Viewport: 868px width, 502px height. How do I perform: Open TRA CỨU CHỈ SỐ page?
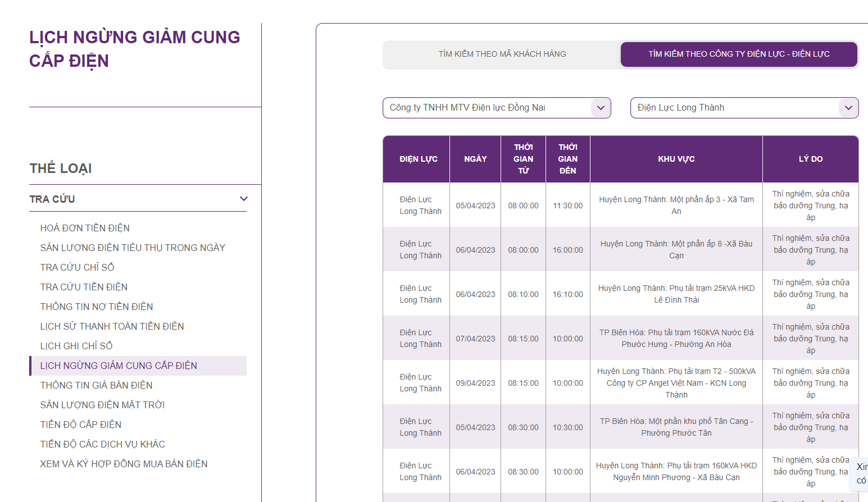[x=77, y=267]
